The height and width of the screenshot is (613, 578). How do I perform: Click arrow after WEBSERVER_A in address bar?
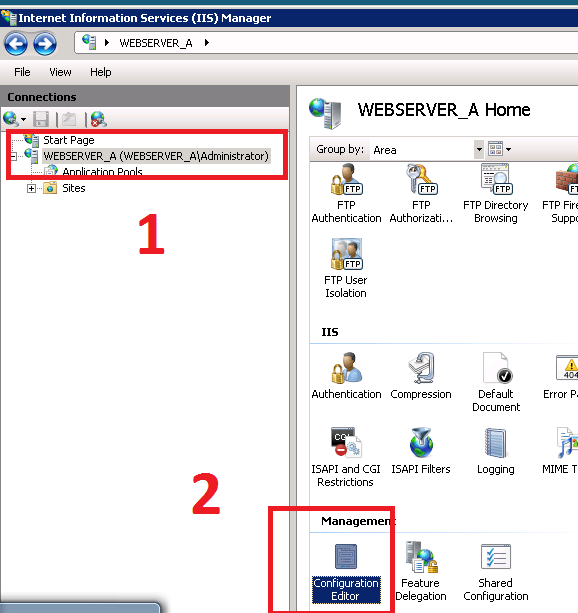click(207, 42)
